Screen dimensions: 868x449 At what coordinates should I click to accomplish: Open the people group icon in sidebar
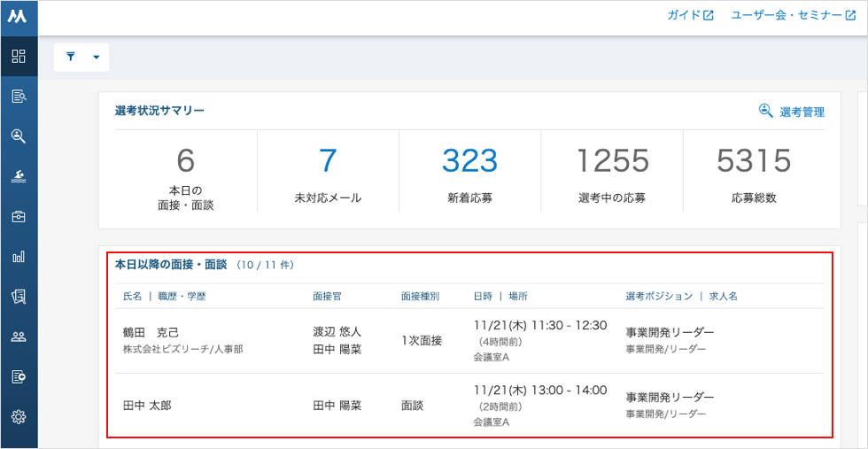19,337
